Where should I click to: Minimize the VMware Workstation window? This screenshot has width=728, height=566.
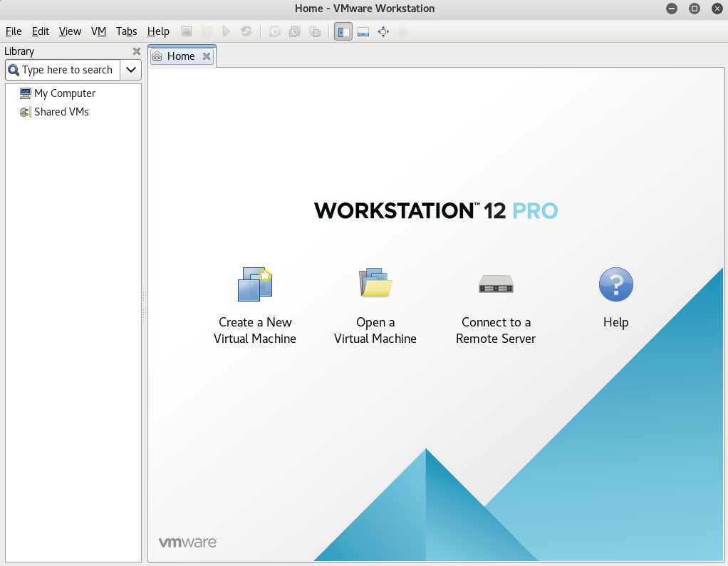(x=671, y=9)
